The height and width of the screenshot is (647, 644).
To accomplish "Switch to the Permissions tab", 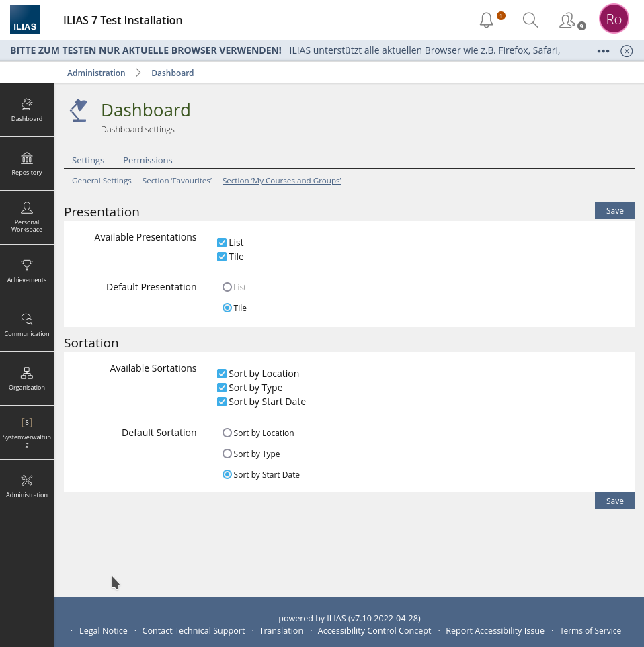I will tap(148, 160).
